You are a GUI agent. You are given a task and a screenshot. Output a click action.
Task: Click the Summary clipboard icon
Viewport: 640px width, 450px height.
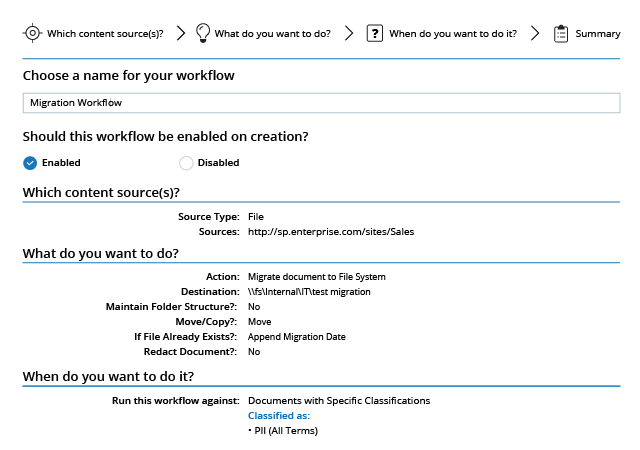tap(561, 33)
